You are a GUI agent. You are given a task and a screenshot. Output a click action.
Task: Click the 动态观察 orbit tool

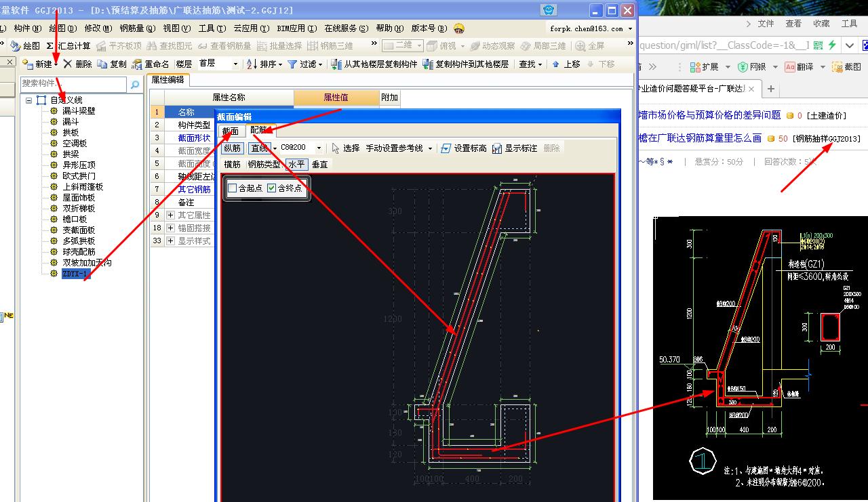(x=492, y=46)
